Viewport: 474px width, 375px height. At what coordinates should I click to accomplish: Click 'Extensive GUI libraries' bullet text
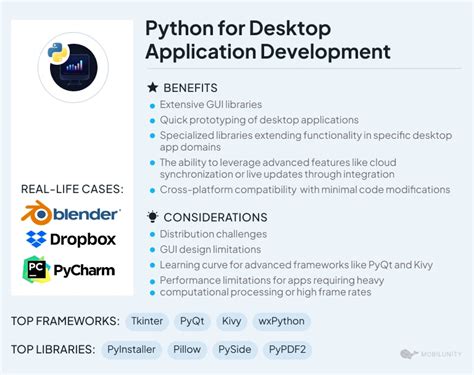coord(211,105)
